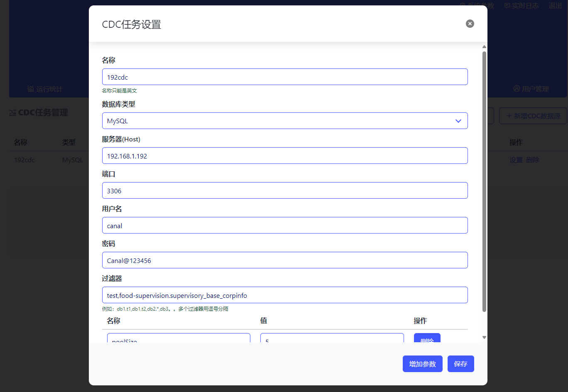Click the 用户名 field containing canal
This screenshot has width=568, height=392.
pos(284,225)
